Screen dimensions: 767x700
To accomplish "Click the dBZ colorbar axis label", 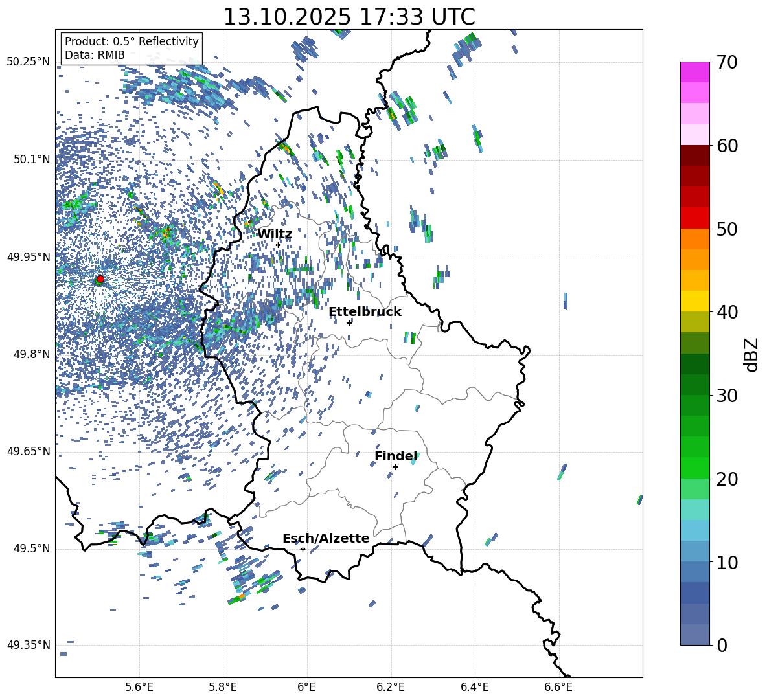I will 751,354.
